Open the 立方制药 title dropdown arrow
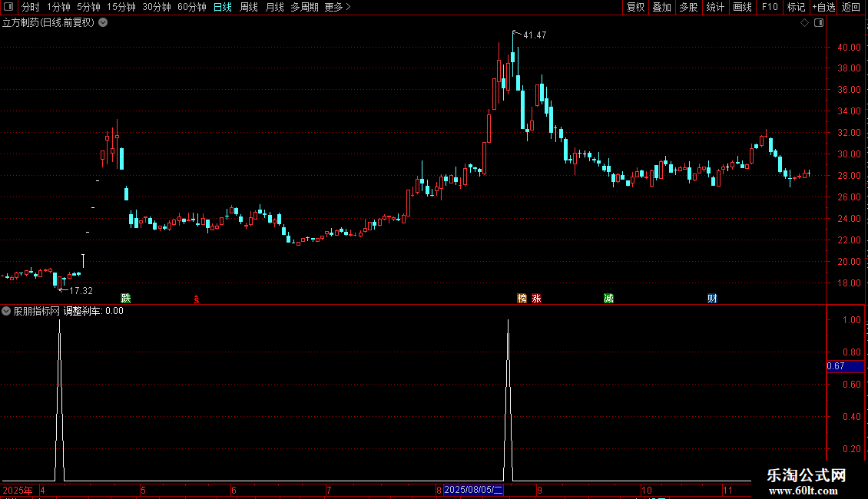The width and height of the screenshot is (868, 499). [103, 23]
